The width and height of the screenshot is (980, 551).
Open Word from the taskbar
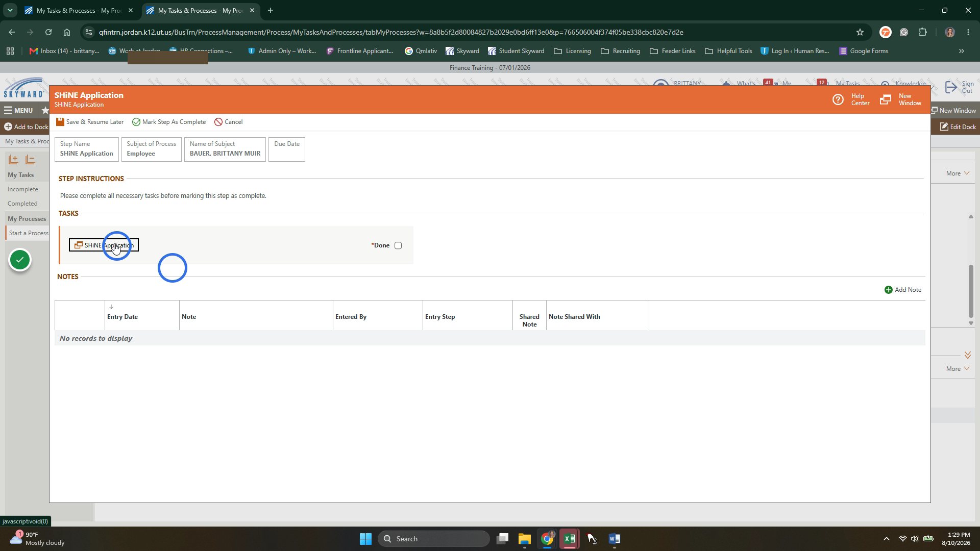point(615,539)
